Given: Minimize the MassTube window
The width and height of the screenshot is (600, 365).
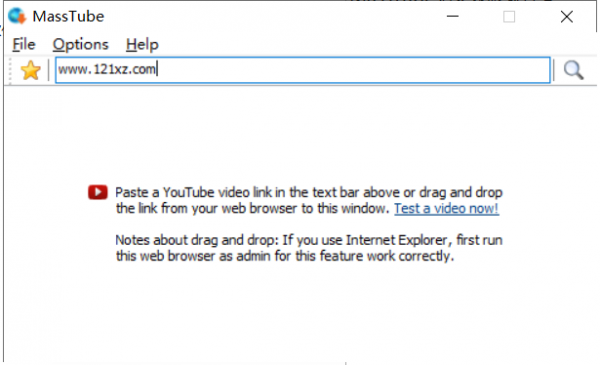Looking at the screenshot, I should click(x=452, y=16).
